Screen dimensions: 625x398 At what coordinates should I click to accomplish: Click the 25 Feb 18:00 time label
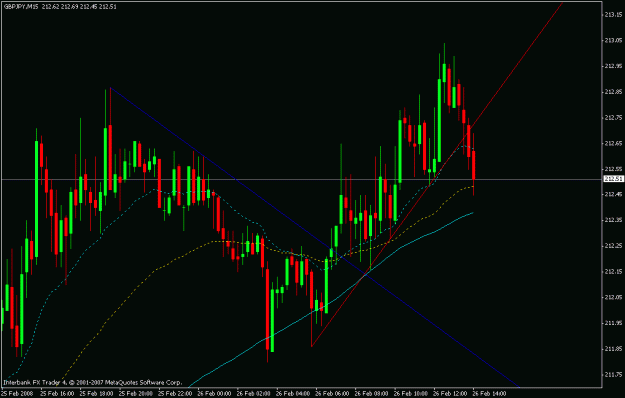point(96,394)
